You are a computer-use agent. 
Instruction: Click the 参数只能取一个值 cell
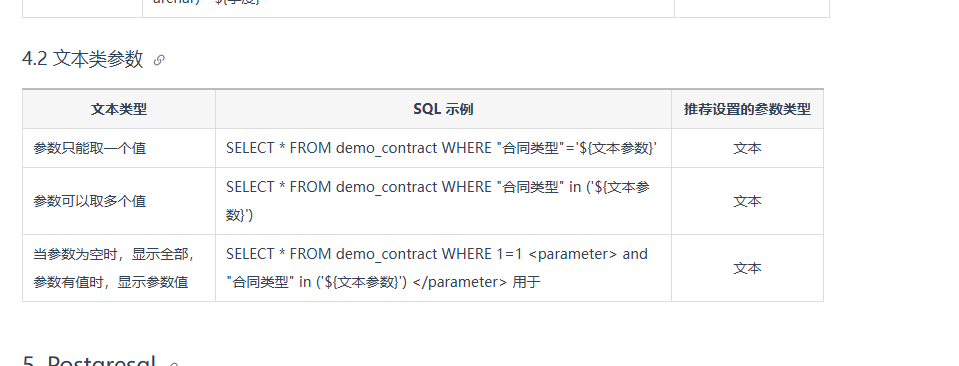[90, 148]
